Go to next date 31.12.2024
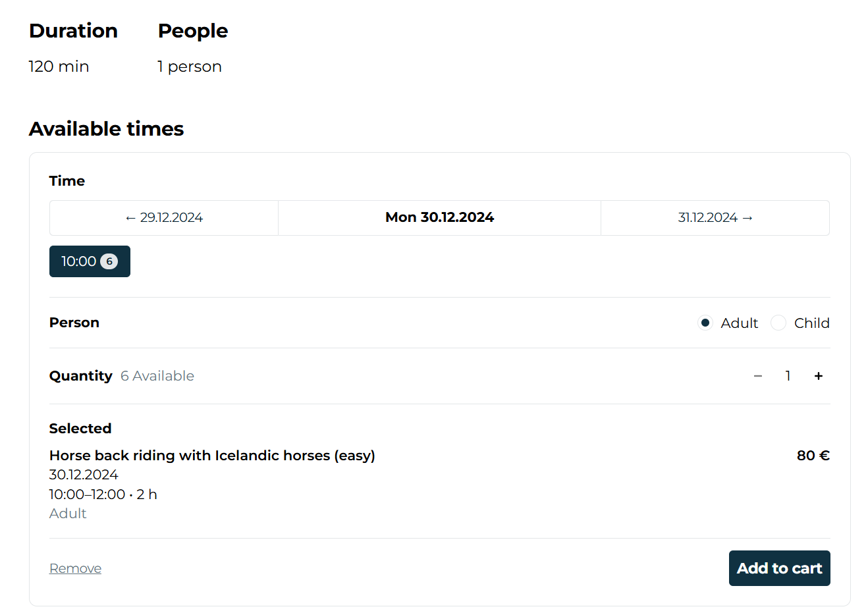 [x=715, y=218]
